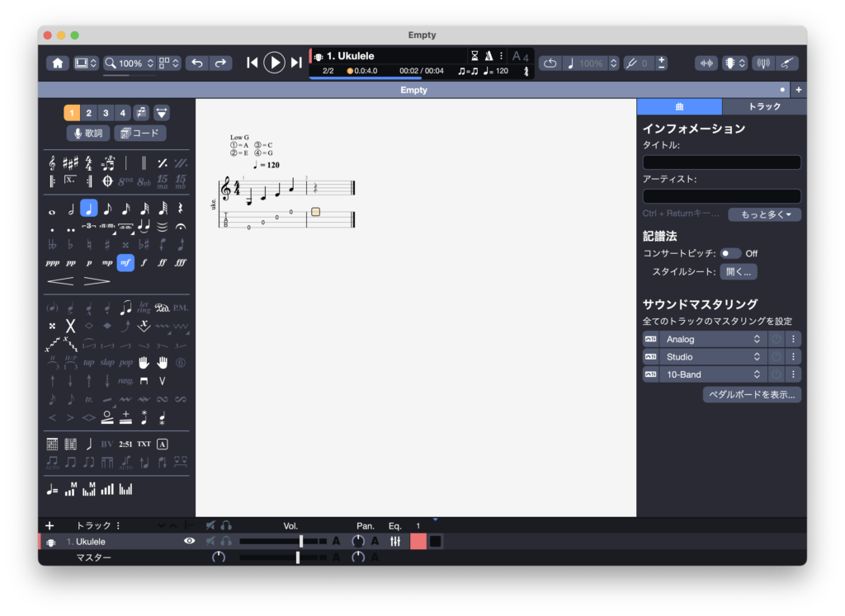The height and width of the screenshot is (616, 845).
Task: Switch to the トラック tab
Action: tap(764, 107)
